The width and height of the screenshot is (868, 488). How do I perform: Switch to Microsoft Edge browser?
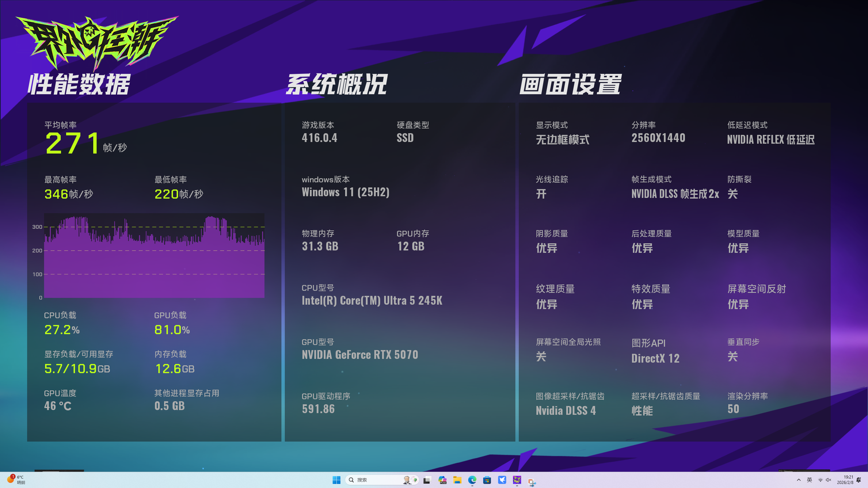pos(472,480)
